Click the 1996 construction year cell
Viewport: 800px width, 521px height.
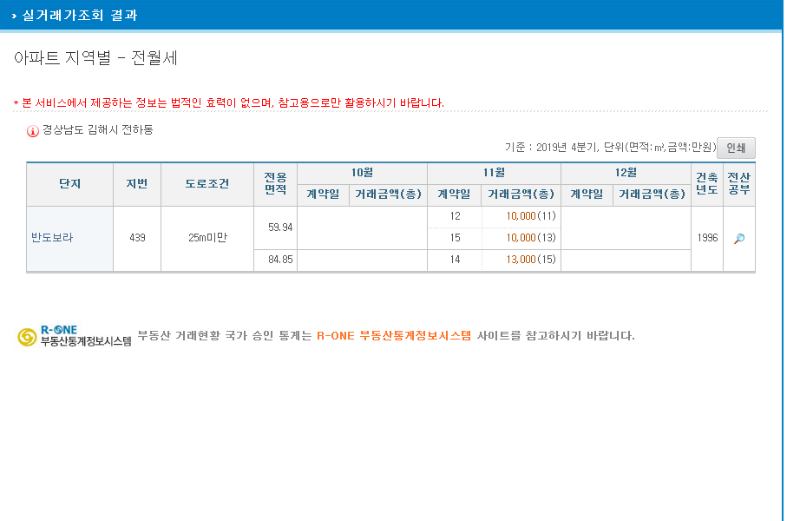click(707, 238)
